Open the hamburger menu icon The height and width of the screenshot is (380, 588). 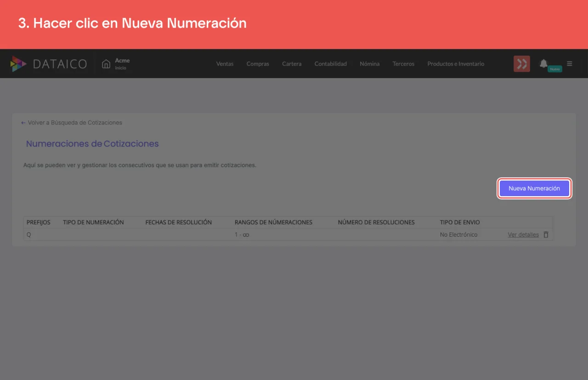coord(570,64)
